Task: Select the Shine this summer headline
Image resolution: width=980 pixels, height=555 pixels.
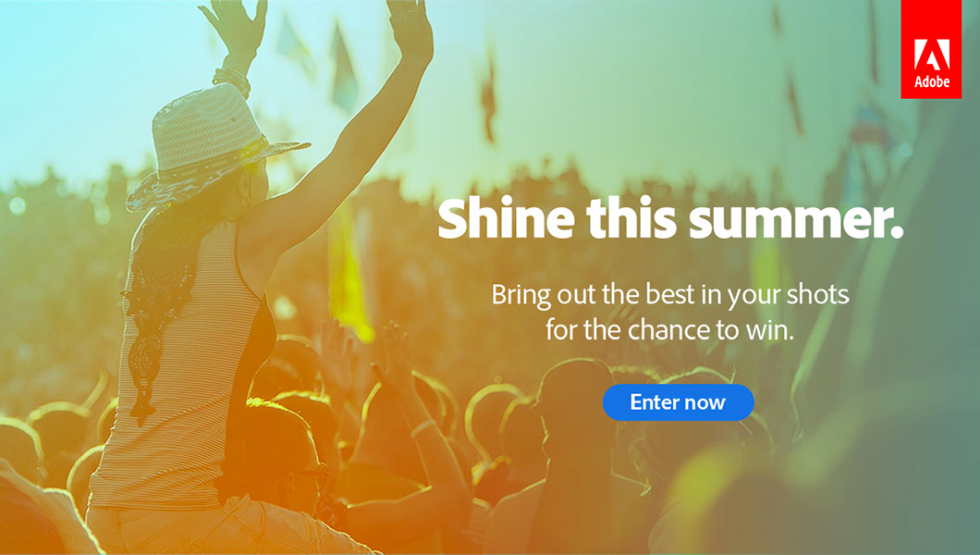Action: click(670, 218)
